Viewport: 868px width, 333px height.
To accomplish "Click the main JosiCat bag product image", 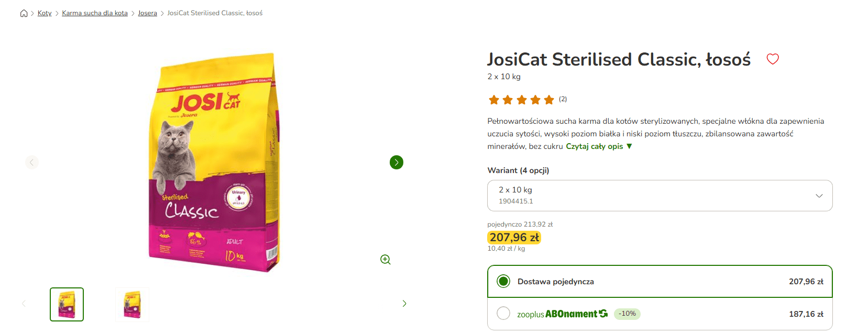I will tap(215, 163).
